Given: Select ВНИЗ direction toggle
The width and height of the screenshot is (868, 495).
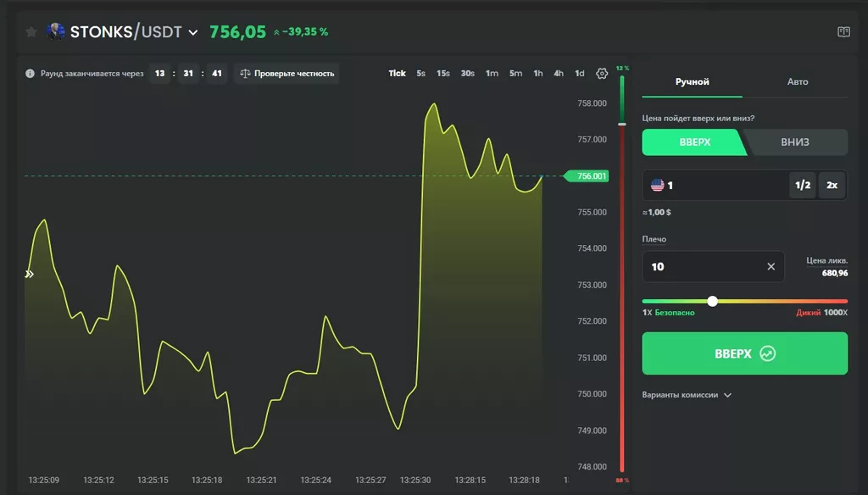Looking at the screenshot, I should click(x=795, y=142).
